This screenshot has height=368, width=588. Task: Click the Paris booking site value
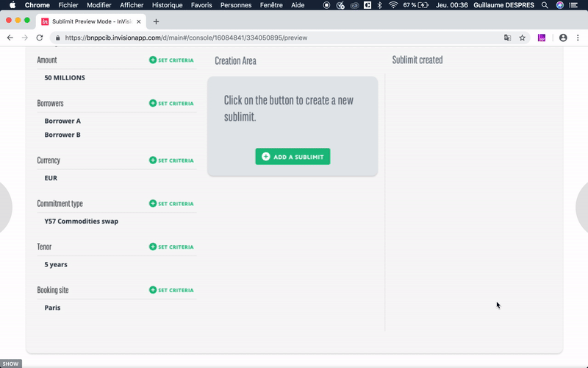tap(52, 308)
